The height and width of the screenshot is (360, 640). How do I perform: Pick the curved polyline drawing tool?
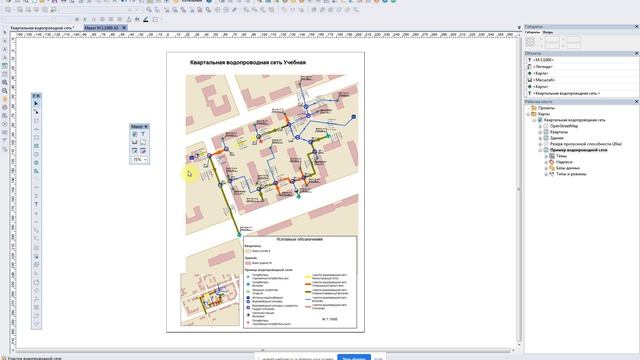point(36,129)
